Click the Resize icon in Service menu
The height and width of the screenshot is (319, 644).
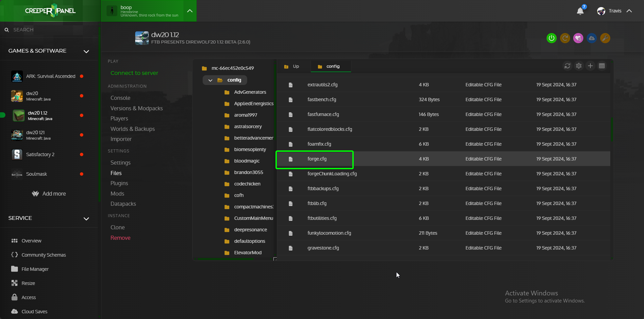pos(14,283)
